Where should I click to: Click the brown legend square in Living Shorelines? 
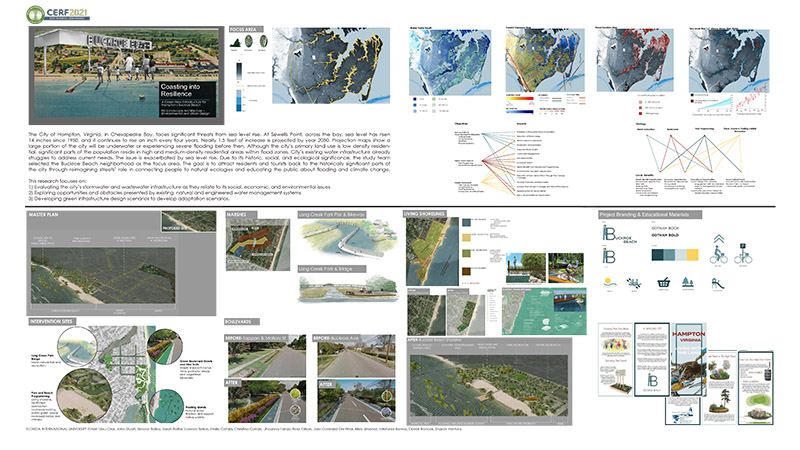click(x=466, y=271)
